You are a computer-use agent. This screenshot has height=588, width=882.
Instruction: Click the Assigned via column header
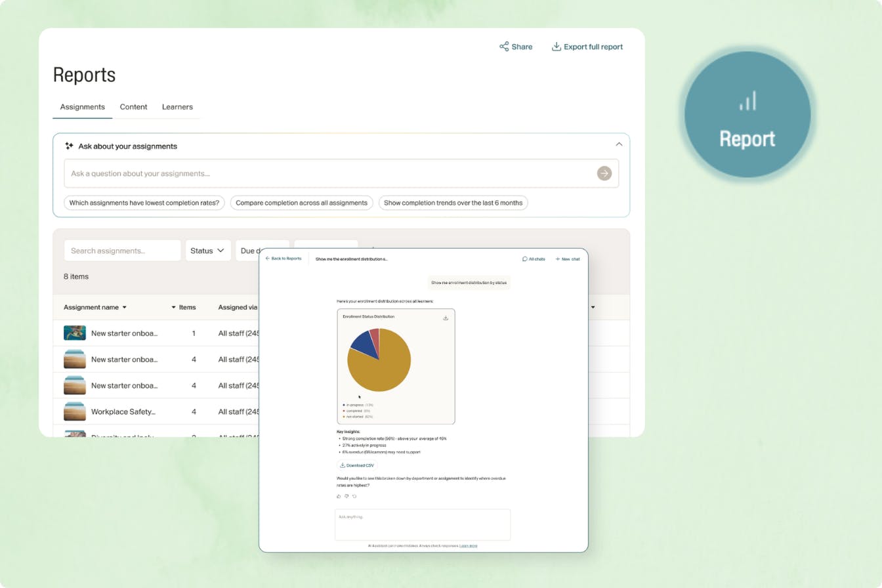(238, 307)
